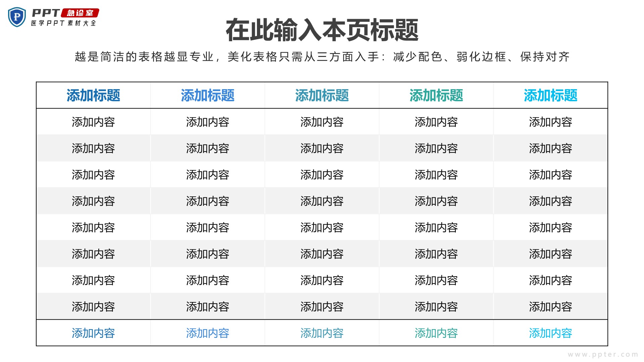Select the first column's dark blue 添加标题 header
Viewport: 644px width, 362px height.
pyautogui.click(x=93, y=96)
